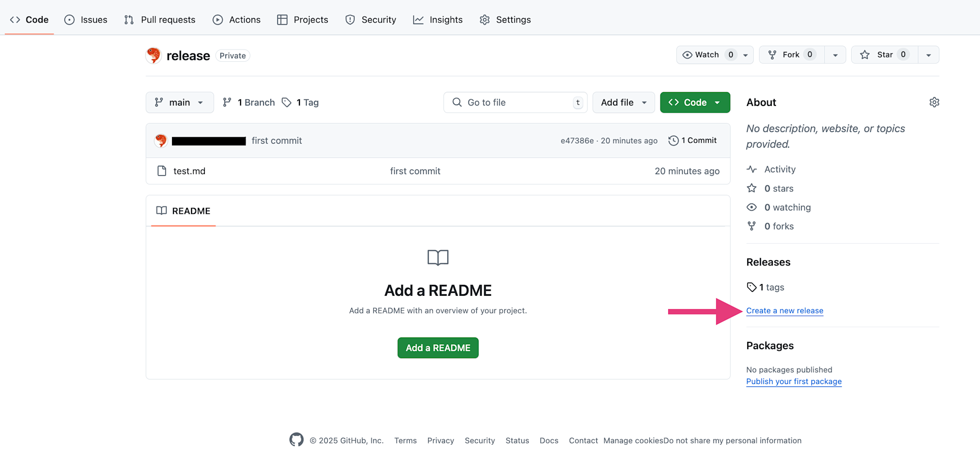Click the test.md file icon

click(162, 171)
